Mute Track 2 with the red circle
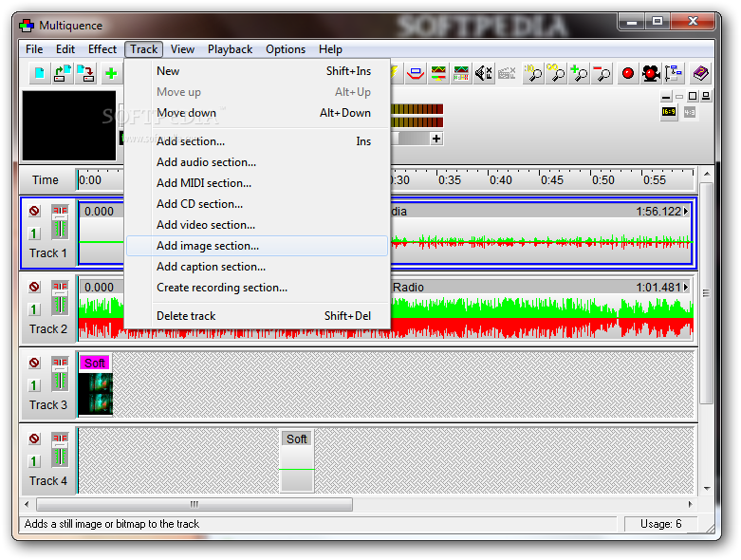The image size is (741, 560). coord(34,287)
